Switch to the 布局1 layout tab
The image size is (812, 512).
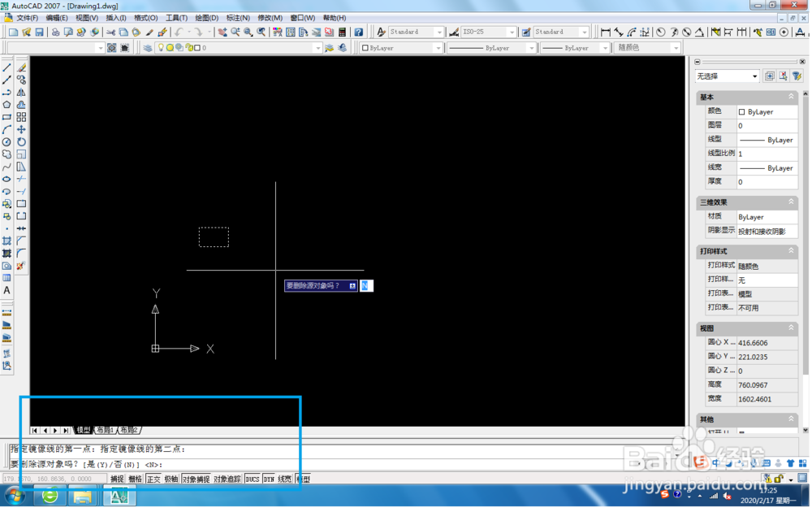[x=105, y=431]
